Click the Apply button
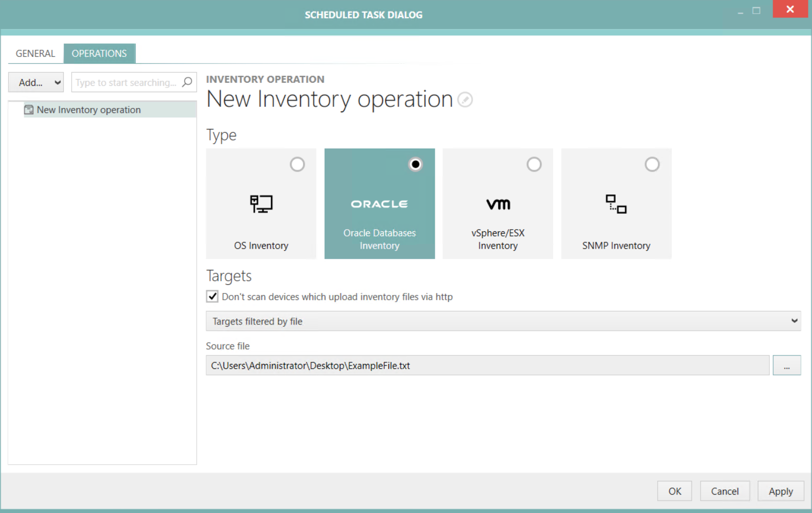The height and width of the screenshot is (513, 812). coord(780,491)
